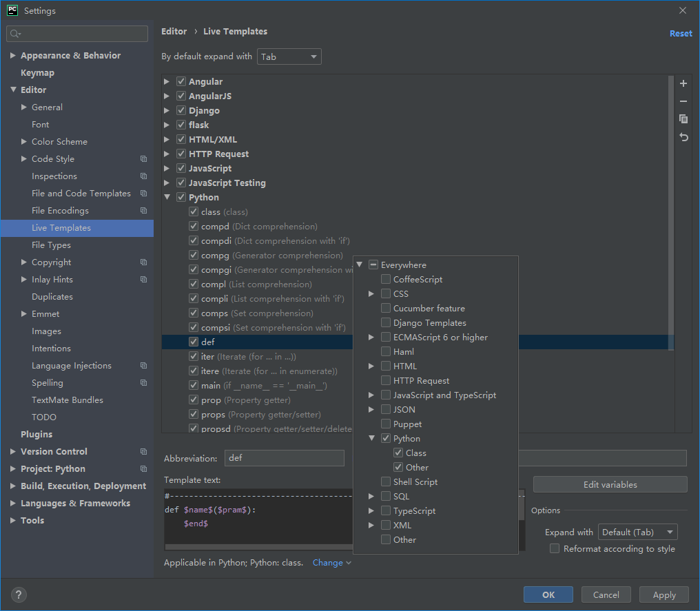
Task: Close the Settings dialog window
Action: 683,10
